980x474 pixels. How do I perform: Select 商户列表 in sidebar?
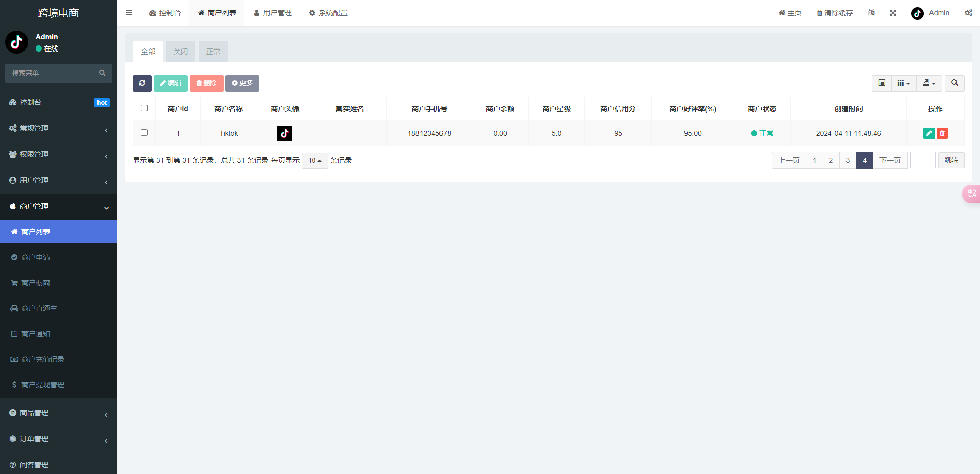coord(59,232)
